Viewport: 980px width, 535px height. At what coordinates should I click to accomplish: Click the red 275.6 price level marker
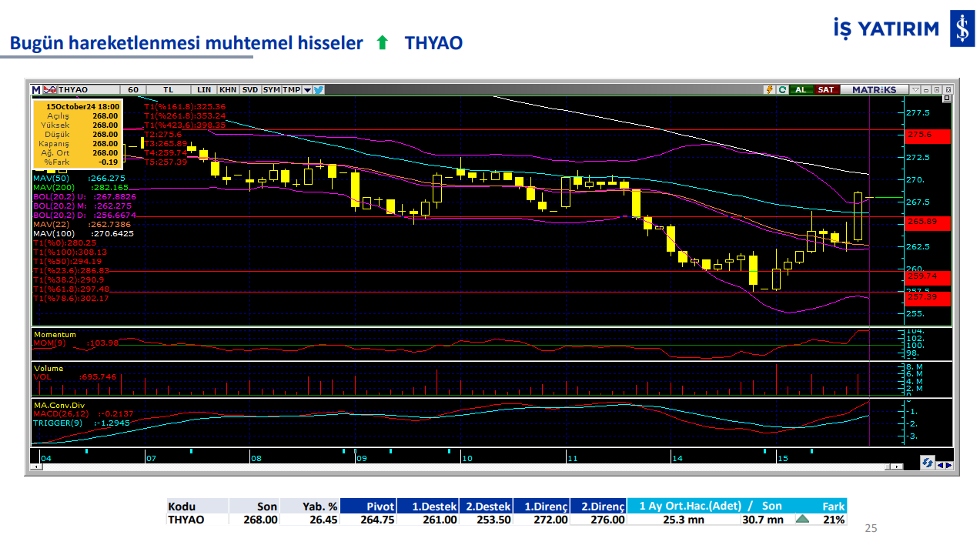coord(928,135)
